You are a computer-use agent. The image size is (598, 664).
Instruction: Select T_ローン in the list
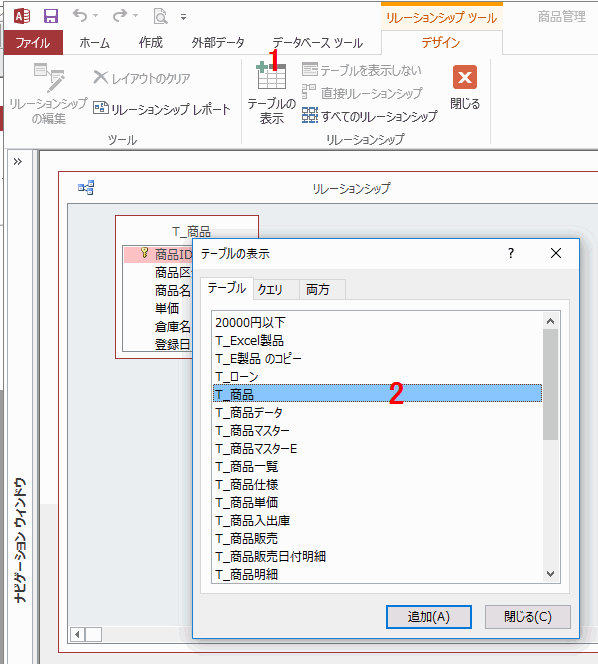(378, 376)
